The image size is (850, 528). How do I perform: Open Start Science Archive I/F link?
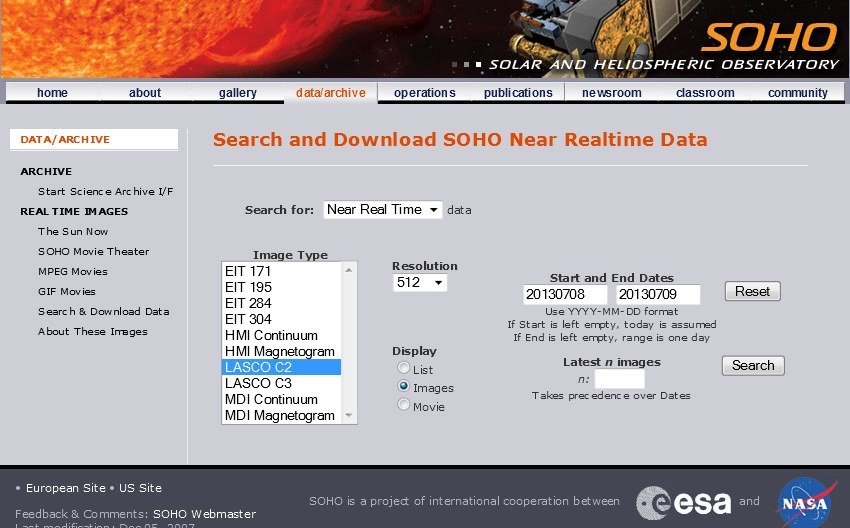106,191
